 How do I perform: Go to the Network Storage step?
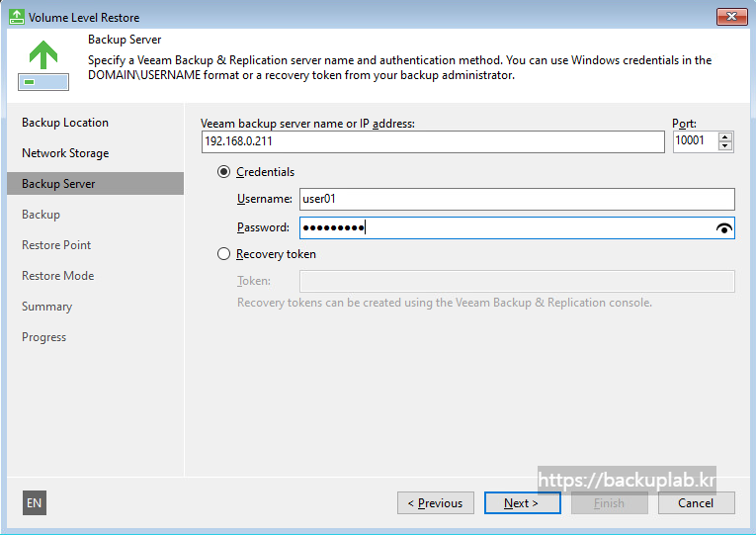click(65, 153)
